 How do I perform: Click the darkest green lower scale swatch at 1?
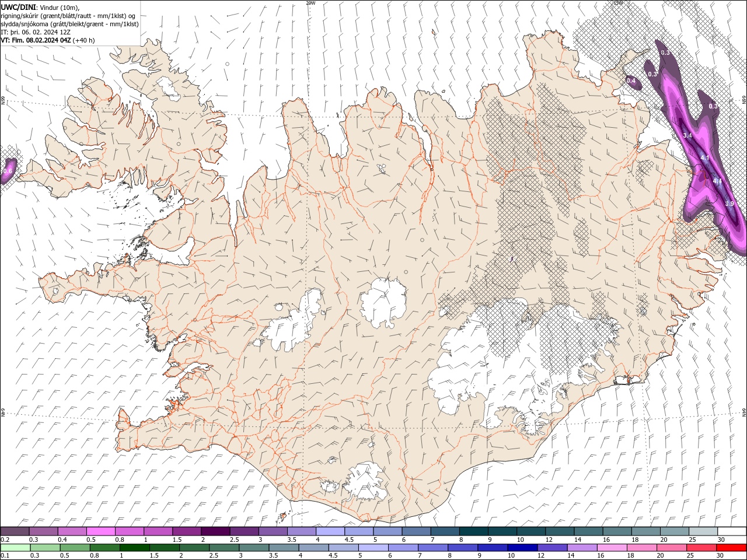135,548
